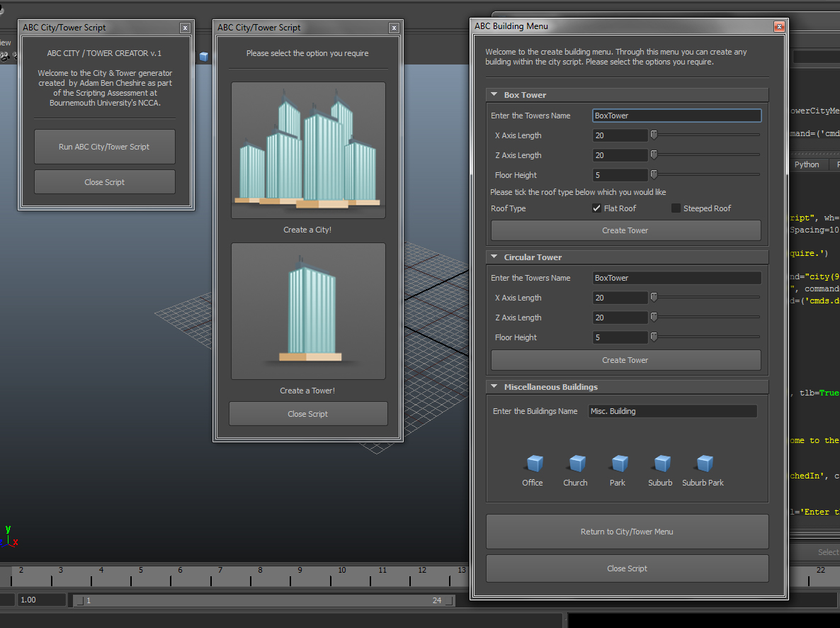Viewport: 840px width, 628px height.
Task: Select the Suburb Park building icon
Action: pyautogui.click(x=702, y=466)
